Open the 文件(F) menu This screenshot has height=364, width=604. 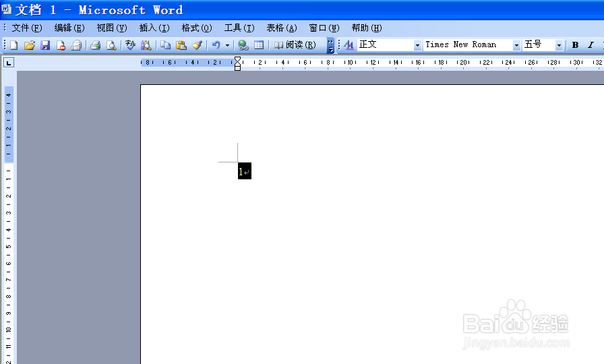pyautogui.click(x=27, y=28)
